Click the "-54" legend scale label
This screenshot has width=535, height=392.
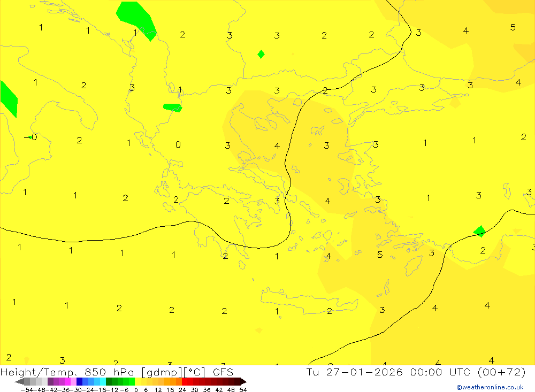click(27, 390)
